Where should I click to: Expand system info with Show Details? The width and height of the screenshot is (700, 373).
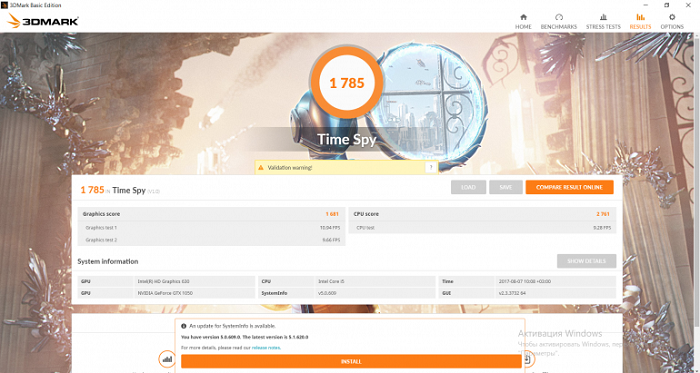click(587, 261)
